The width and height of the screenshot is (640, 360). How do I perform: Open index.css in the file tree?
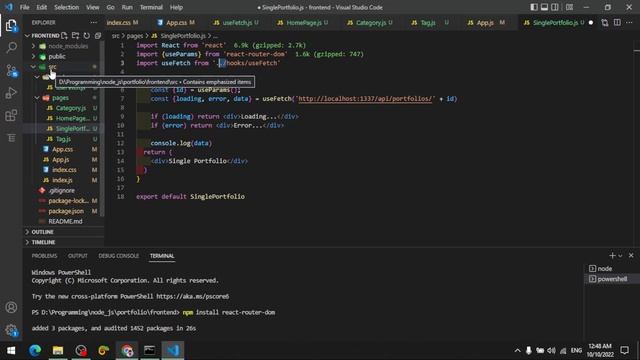tap(64, 170)
